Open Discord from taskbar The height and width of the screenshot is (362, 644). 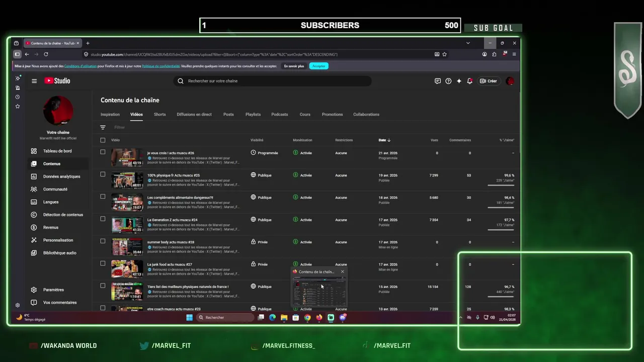tap(343, 317)
